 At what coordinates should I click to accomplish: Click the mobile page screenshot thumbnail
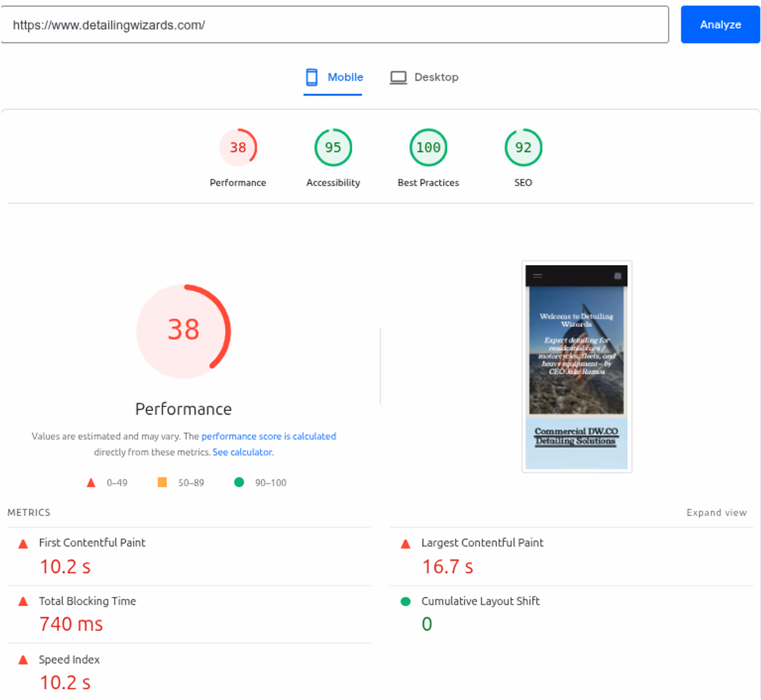[x=576, y=366]
